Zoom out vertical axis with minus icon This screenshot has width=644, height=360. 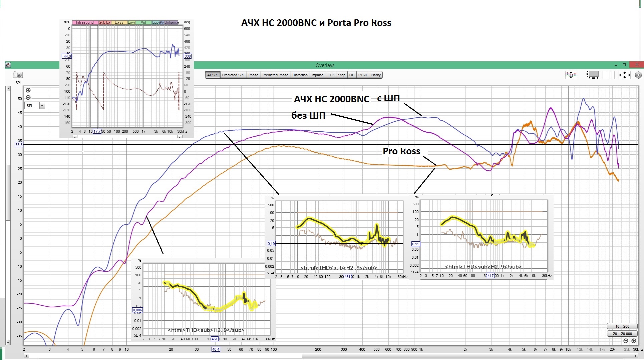(28, 97)
